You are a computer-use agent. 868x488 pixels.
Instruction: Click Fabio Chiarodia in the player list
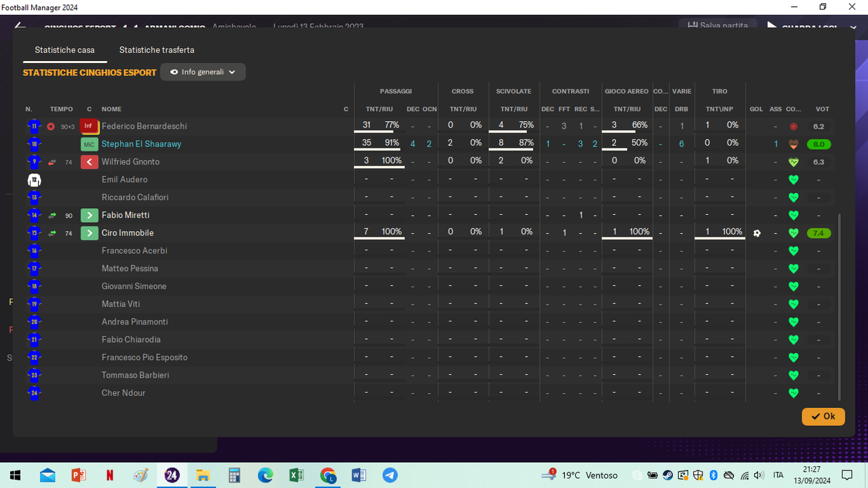131,340
